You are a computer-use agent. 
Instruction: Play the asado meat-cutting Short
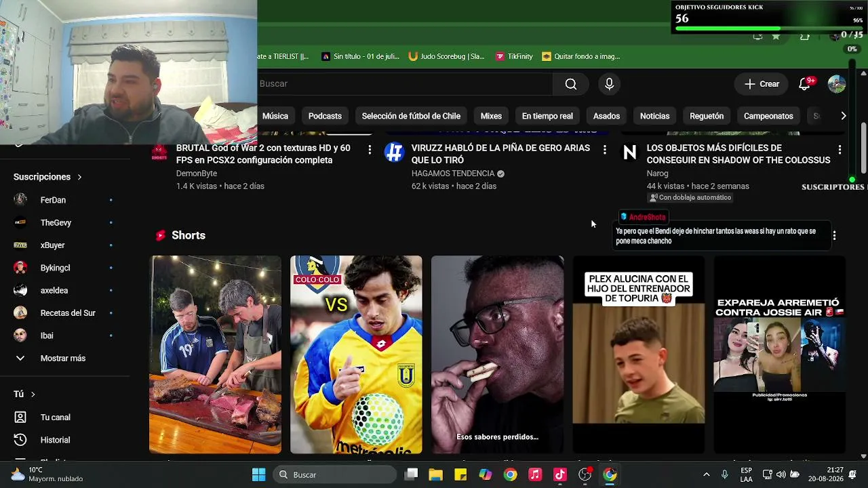215,354
